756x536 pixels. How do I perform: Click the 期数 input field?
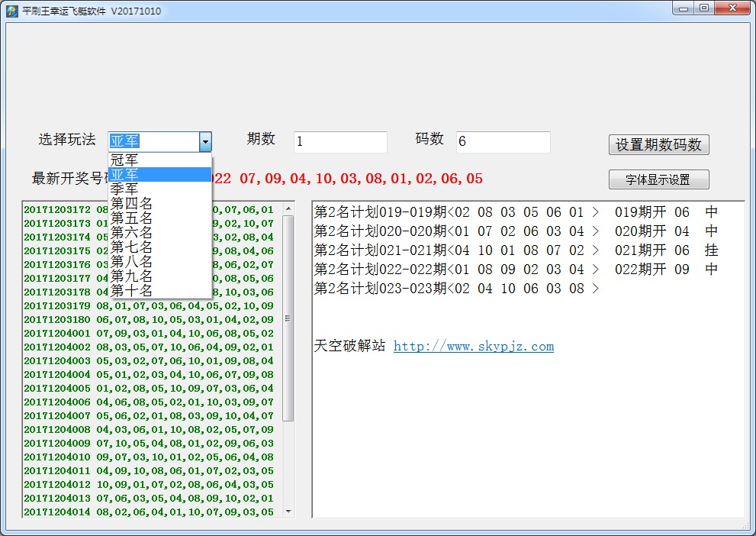tap(340, 142)
